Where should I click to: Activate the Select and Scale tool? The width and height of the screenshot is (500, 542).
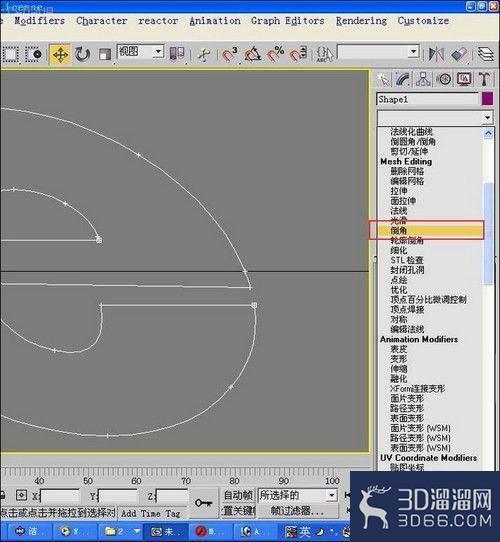[104, 54]
